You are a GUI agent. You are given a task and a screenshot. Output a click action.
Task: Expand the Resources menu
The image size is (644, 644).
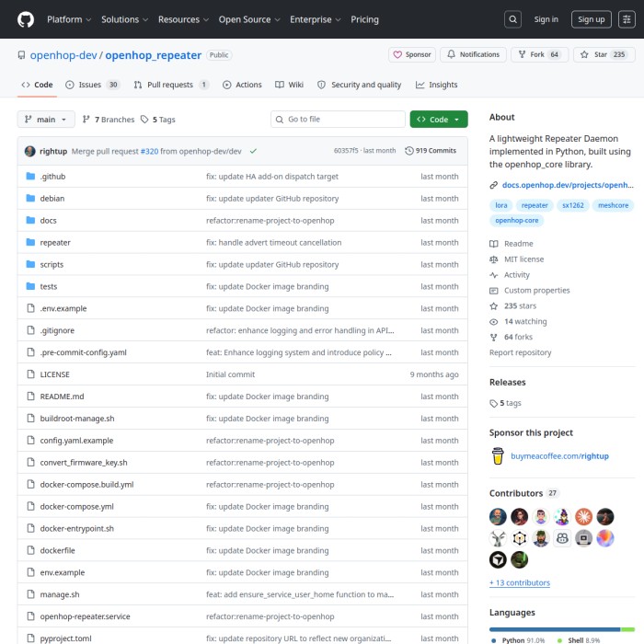point(183,19)
